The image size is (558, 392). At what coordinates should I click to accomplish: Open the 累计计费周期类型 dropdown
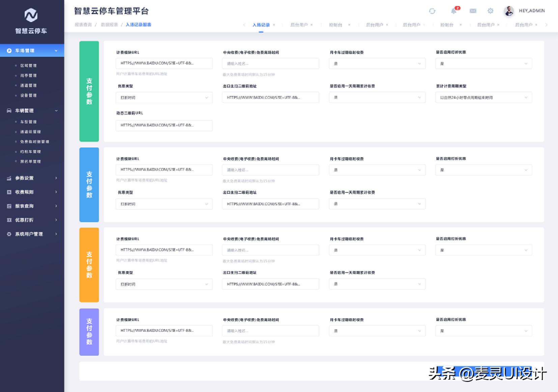[x=483, y=97]
